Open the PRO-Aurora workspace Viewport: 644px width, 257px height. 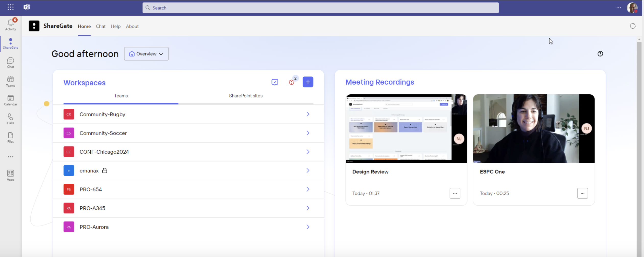[188, 227]
